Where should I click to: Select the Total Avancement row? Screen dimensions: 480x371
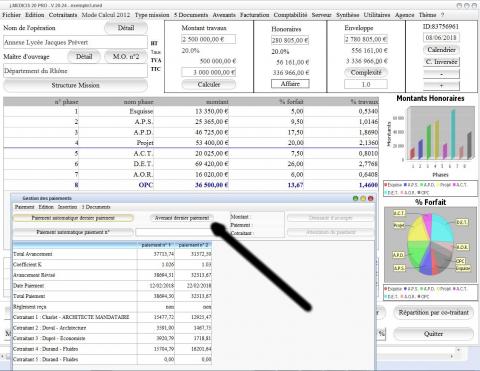click(x=112, y=254)
